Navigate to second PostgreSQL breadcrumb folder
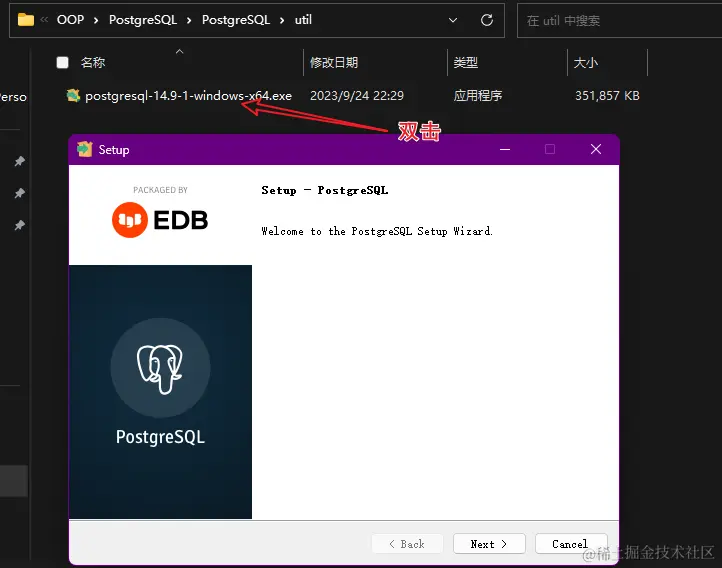Image resolution: width=722 pixels, height=568 pixels. [x=236, y=20]
